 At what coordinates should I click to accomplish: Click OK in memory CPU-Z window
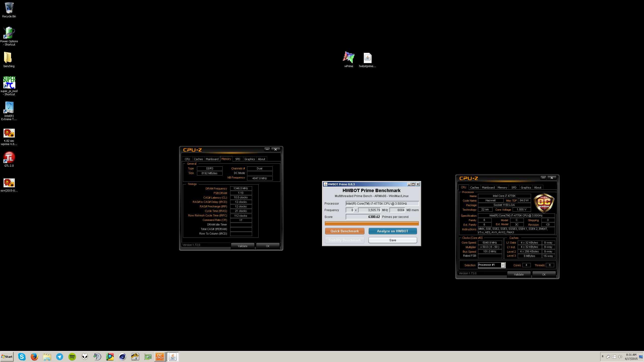268,246
